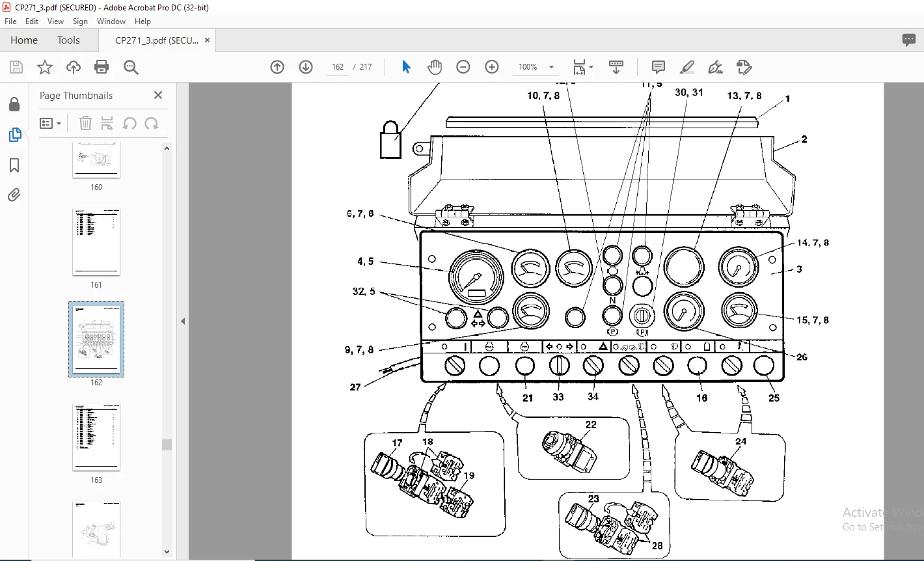Open the security lock panel in the sidebar
Screen dimensions: 924x561
tap(14, 105)
